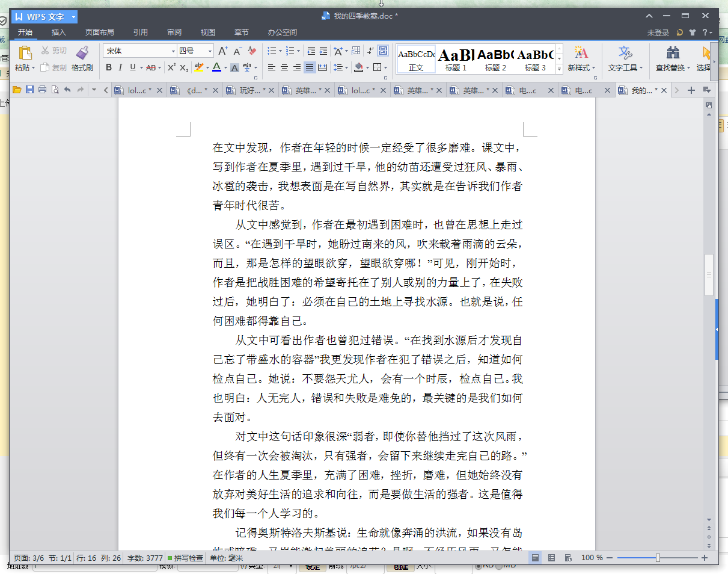
Task: Increase paragraph indent
Action: [x=323, y=51]
